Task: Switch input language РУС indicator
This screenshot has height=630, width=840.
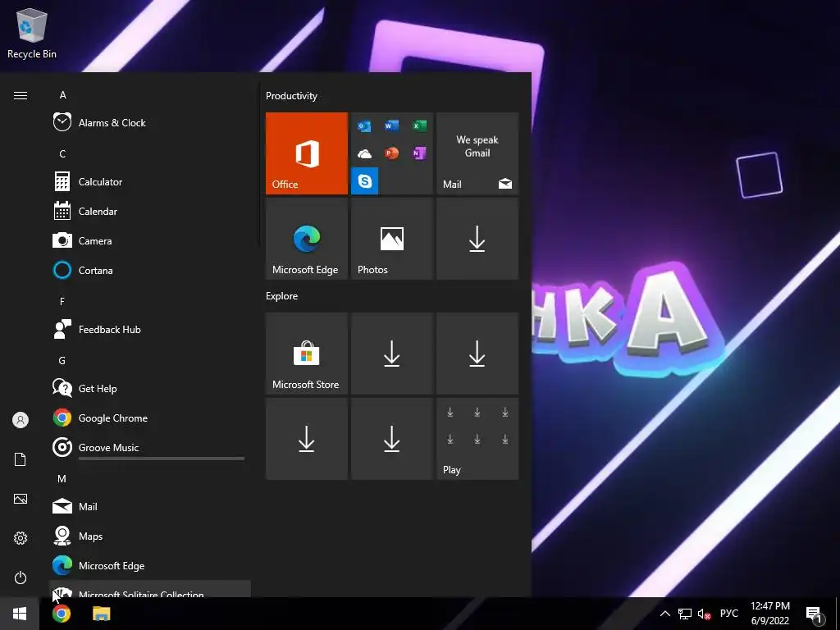Action: tap(729, 614)
